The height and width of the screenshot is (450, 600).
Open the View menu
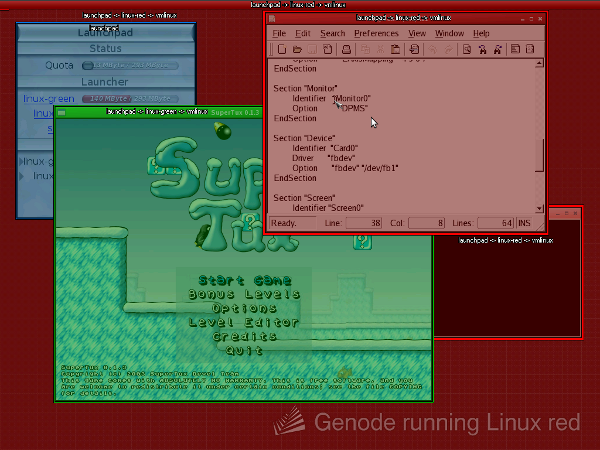coord(417,33)
